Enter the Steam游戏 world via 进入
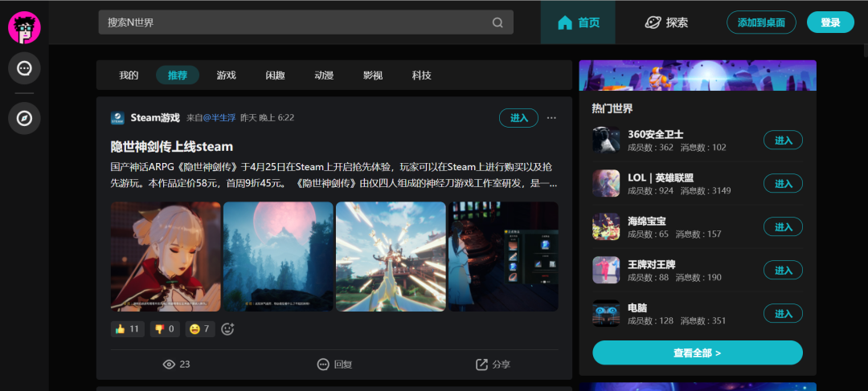 coord(518,118)
